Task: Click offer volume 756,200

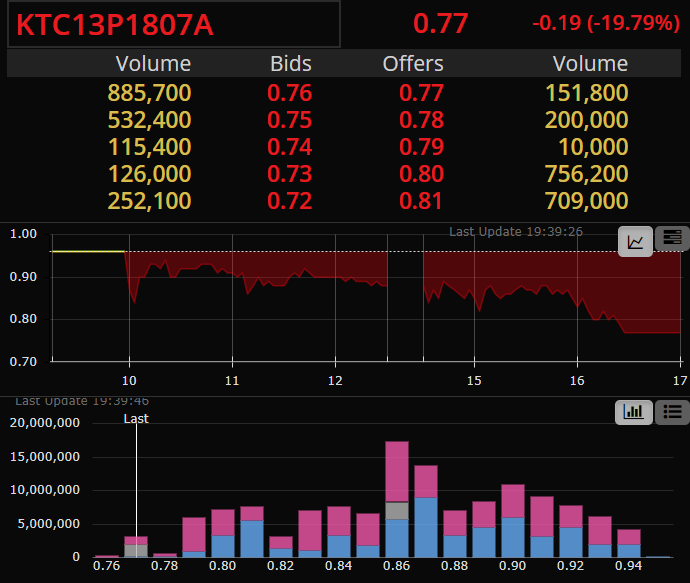Action: click(x=587, y=174)
